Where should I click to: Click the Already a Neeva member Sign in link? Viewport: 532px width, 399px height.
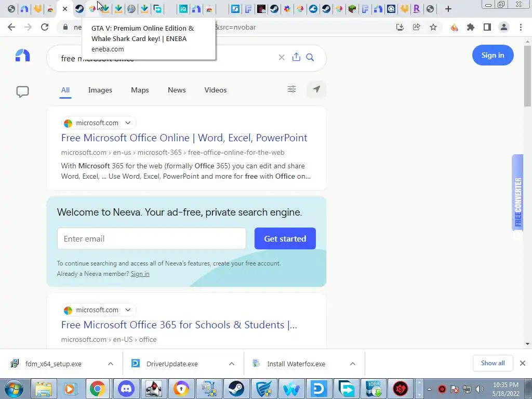point(140,274)
